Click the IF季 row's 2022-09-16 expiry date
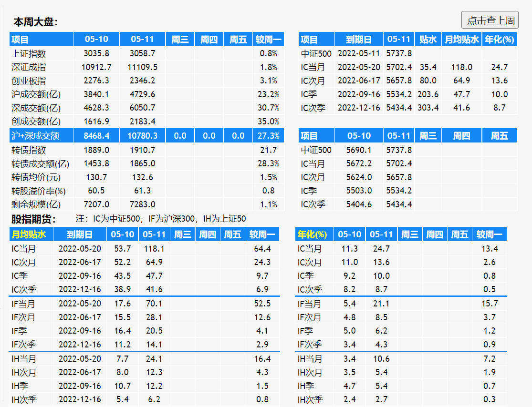 point(80,331)
